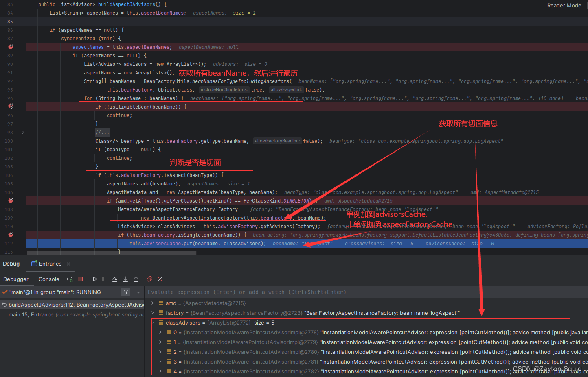Viewport: 588px width, 377px height.
Task: Click the amd variable field icon
Action: (x=161, y=303)
